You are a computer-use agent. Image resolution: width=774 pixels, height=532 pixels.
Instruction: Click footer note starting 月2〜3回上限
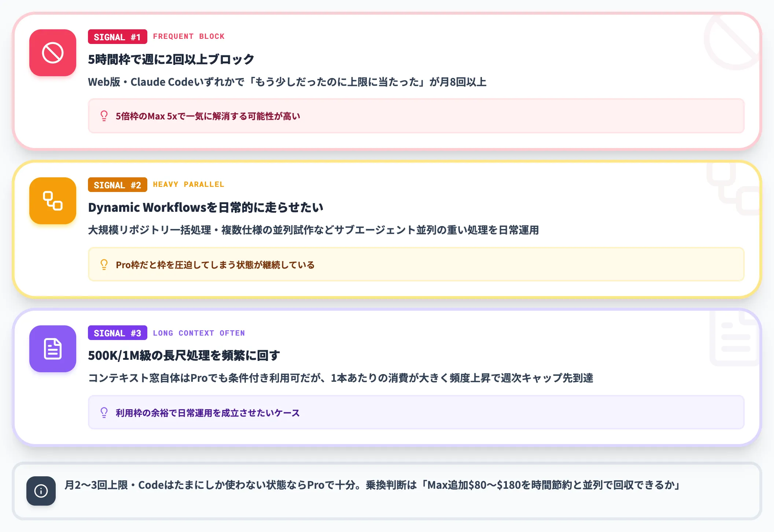coord(373,485)
